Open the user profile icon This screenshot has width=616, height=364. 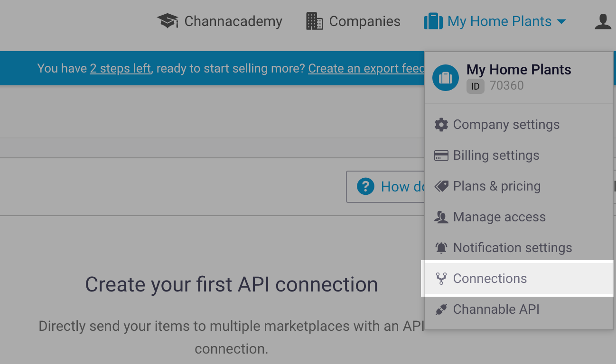602,21
